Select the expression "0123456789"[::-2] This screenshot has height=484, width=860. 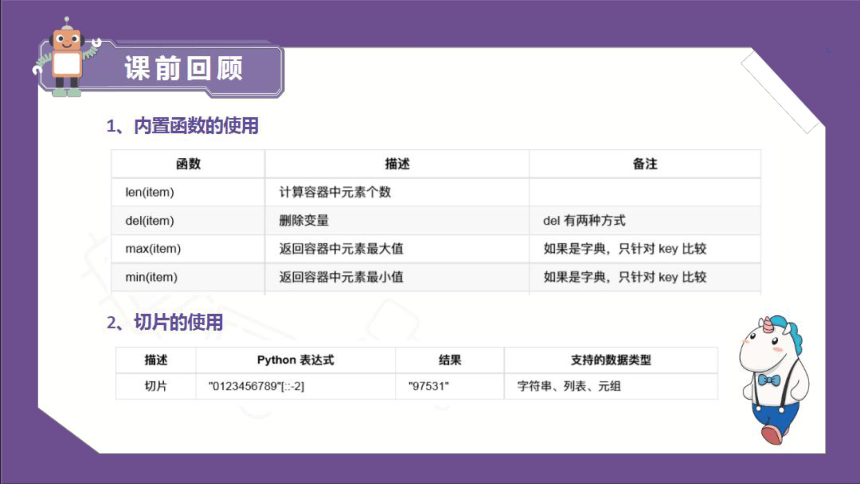(256, 386)
